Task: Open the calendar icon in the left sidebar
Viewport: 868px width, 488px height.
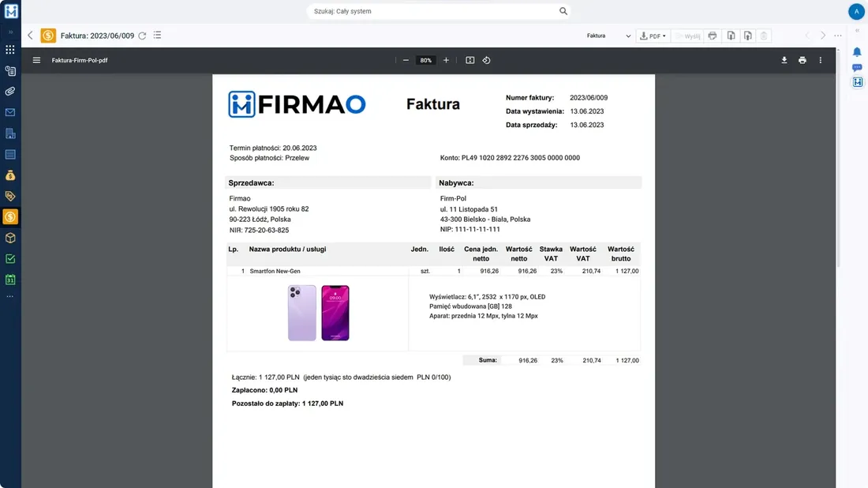Action: (x=9, y=279)
